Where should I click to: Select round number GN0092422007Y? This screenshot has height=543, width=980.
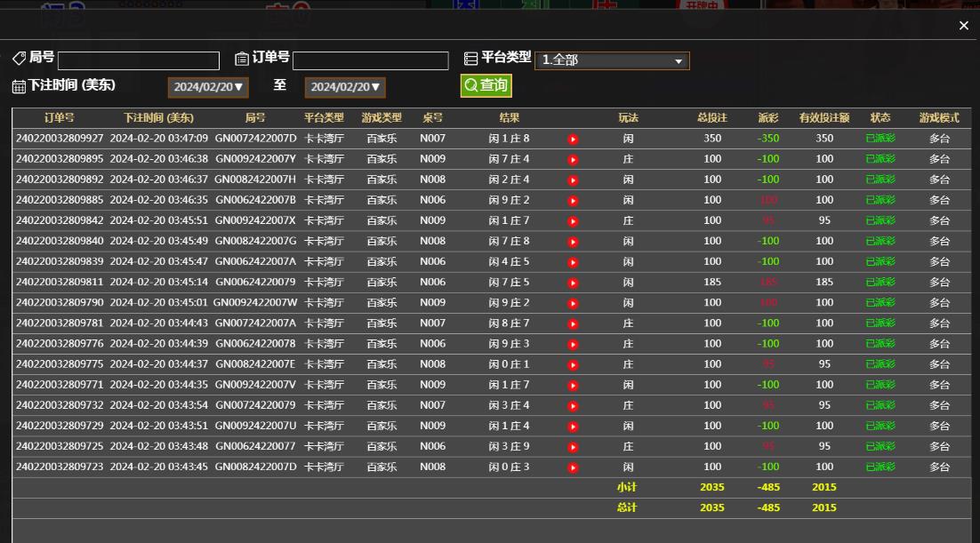[255, 159]
